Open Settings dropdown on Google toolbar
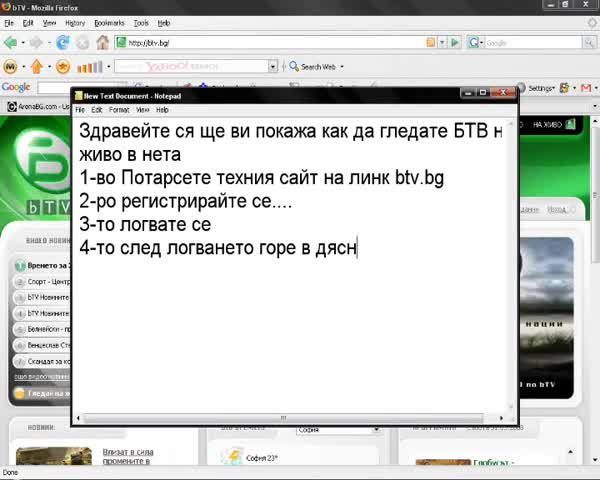Image resolution: width=600 pixels, height=480 pixels. point(541,88)
